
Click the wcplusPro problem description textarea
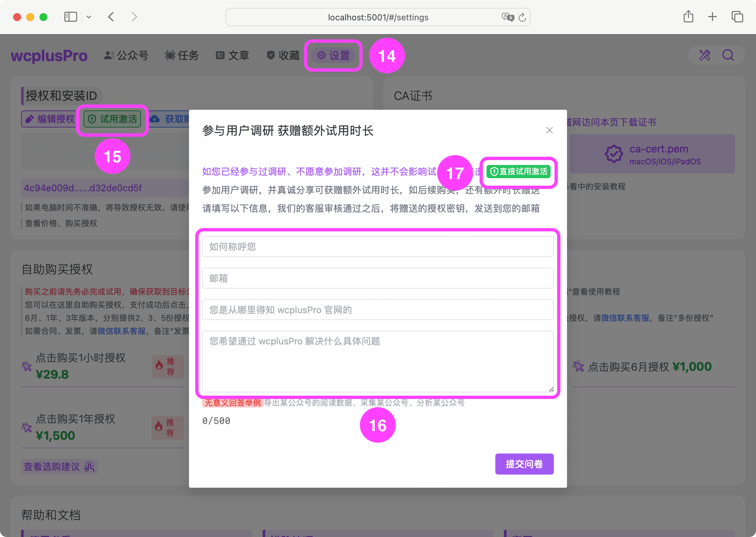click(x=378, y=362)
